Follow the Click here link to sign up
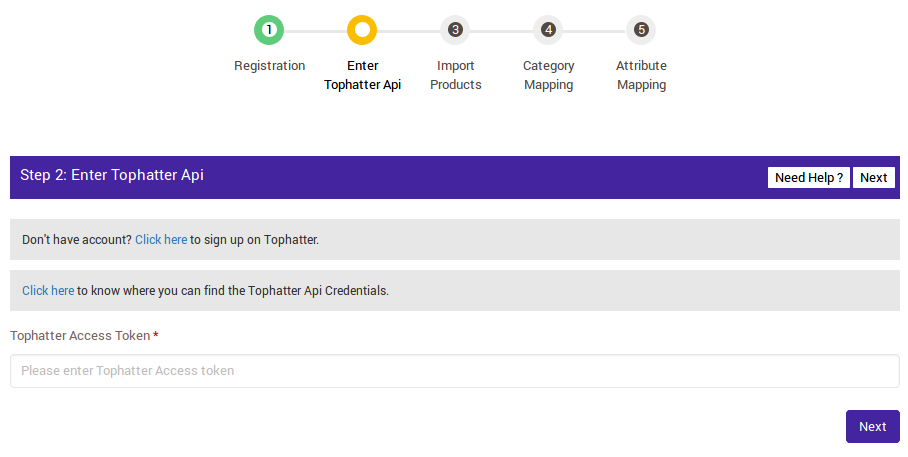 161,240
